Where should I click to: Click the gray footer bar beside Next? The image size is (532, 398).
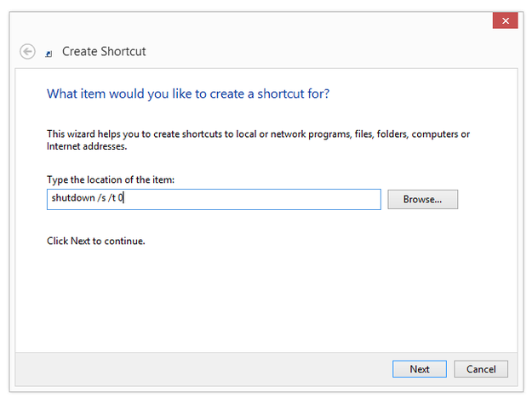[x=203, y=369]
